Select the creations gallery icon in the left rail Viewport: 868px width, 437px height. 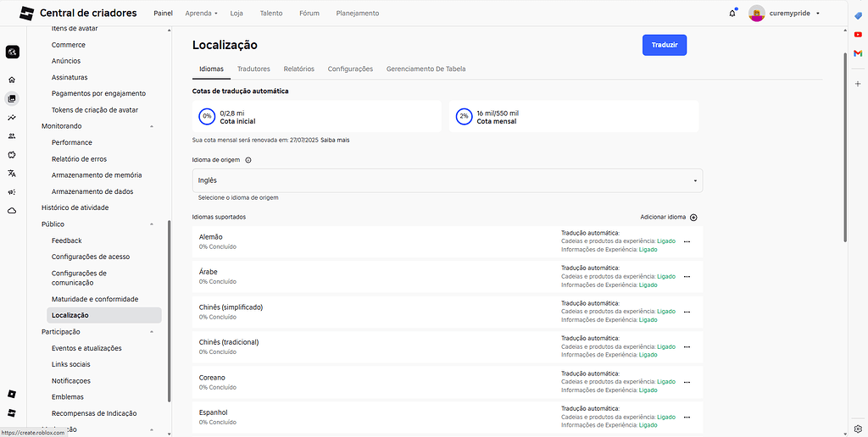pos(12,98)
